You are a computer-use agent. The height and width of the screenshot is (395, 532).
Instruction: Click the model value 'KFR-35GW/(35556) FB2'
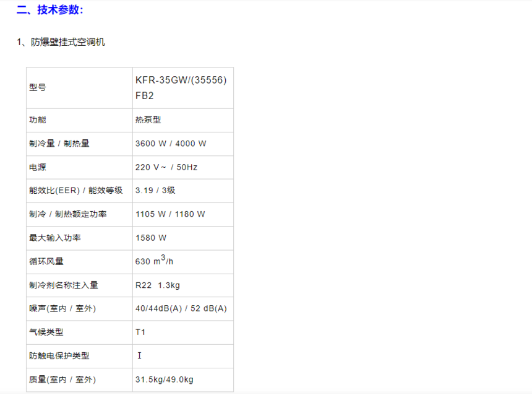181,88
